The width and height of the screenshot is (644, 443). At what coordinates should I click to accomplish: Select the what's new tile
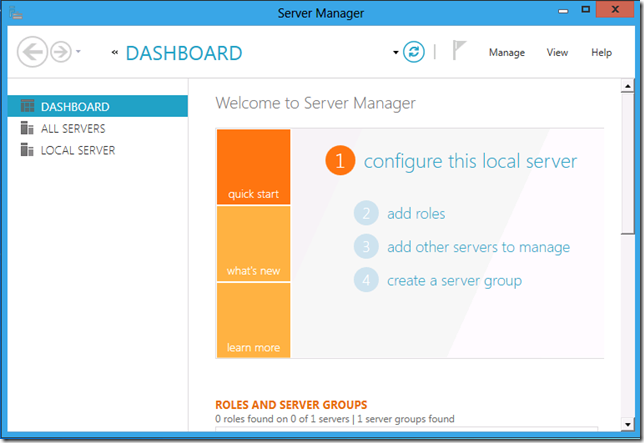tap(253, 243)
